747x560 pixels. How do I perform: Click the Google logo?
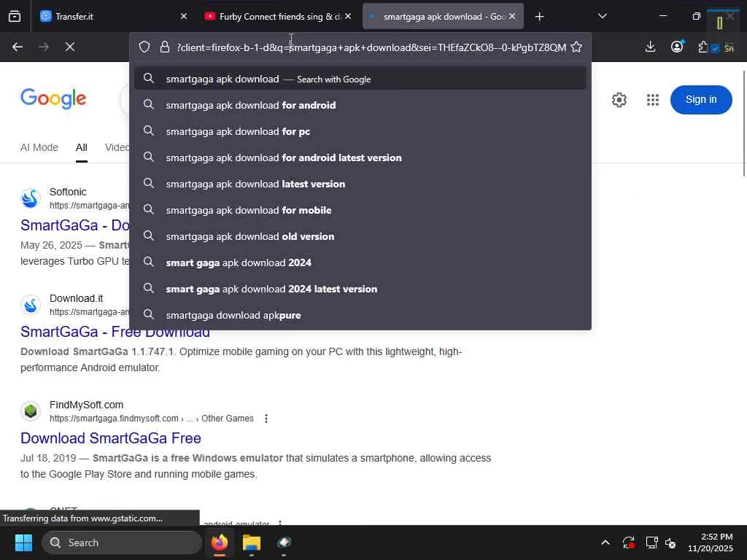point(53,98)
